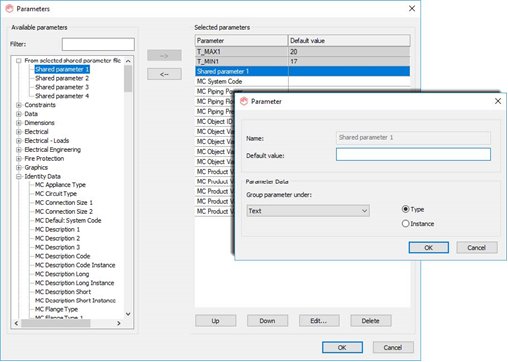Collapse the From selected shared parameter file node

click(19, 61)
